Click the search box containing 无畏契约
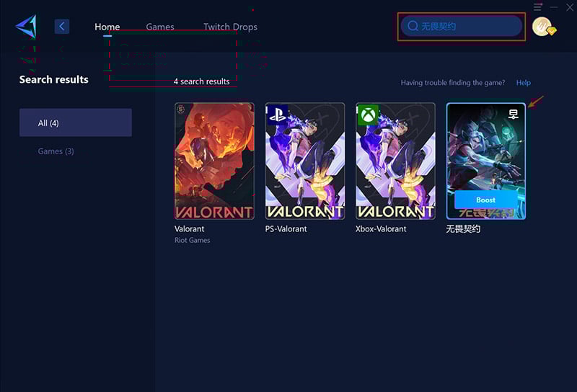 (x=462, y=26)
